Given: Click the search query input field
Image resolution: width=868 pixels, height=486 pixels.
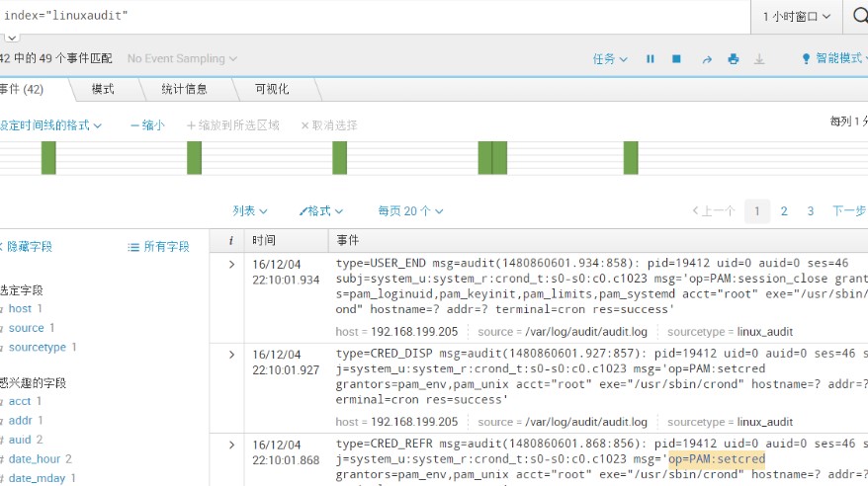Looking at the screenshot, I should pyautogui.click(x=376, y=16).
